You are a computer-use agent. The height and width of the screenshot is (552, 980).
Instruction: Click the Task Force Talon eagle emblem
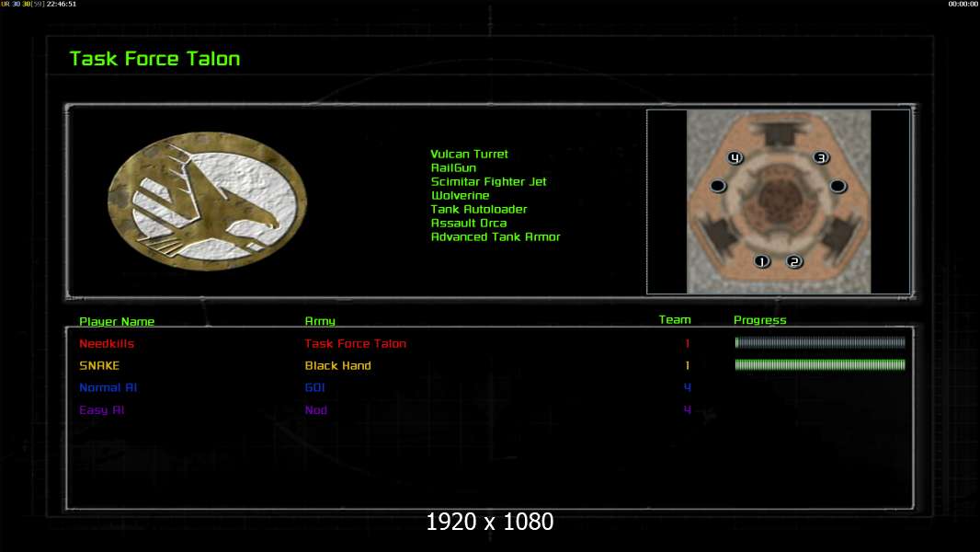207,201
